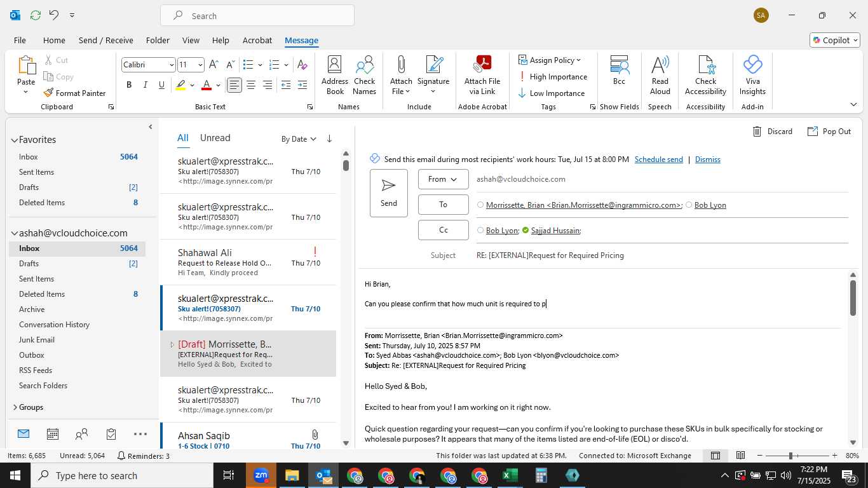This screenshot has width=868, height=488.
Task: Increase the indent
Action: click(302, 85)
